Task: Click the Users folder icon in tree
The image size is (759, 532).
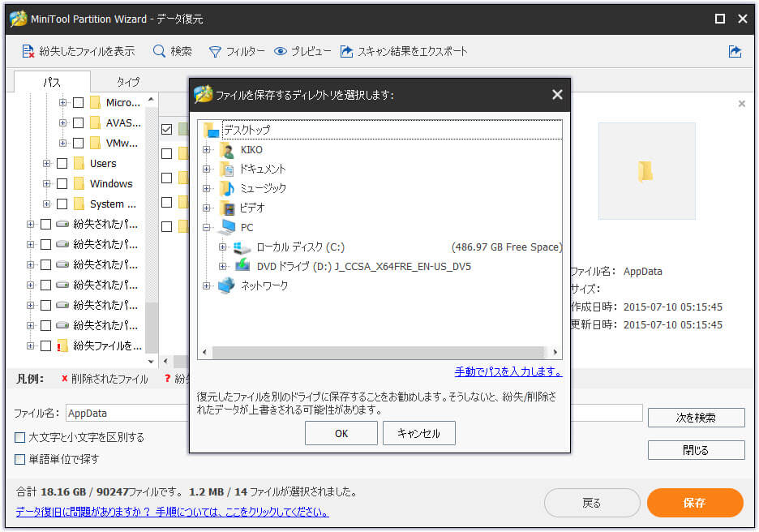Action: tap(79, 164)
